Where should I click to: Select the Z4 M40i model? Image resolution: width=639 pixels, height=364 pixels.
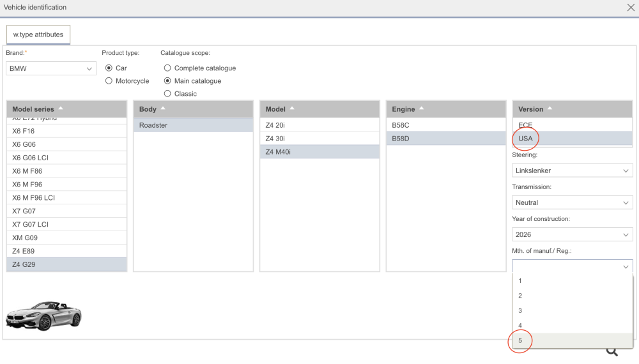[319, 152]
